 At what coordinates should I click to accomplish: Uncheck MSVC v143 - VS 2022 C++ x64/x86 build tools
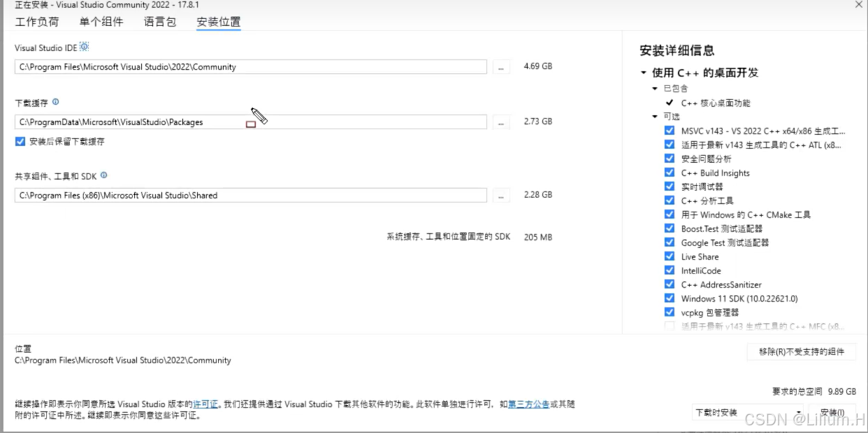(670, 131)
